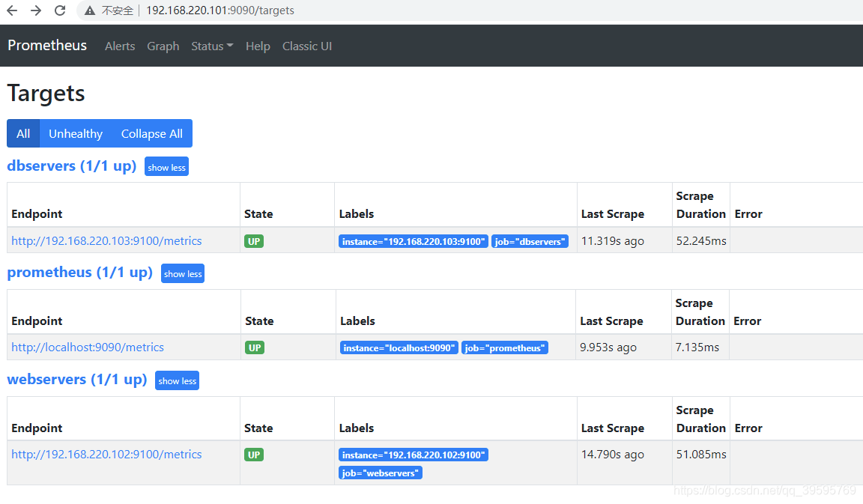Screen dimensions: 863x504
Task: Open the Graph nav item
Action: (163, 46)
